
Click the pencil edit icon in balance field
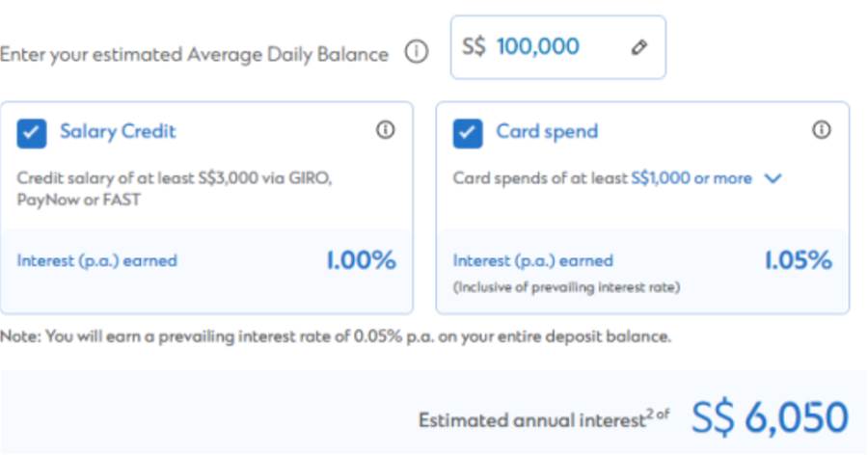(x=638, y=47)
